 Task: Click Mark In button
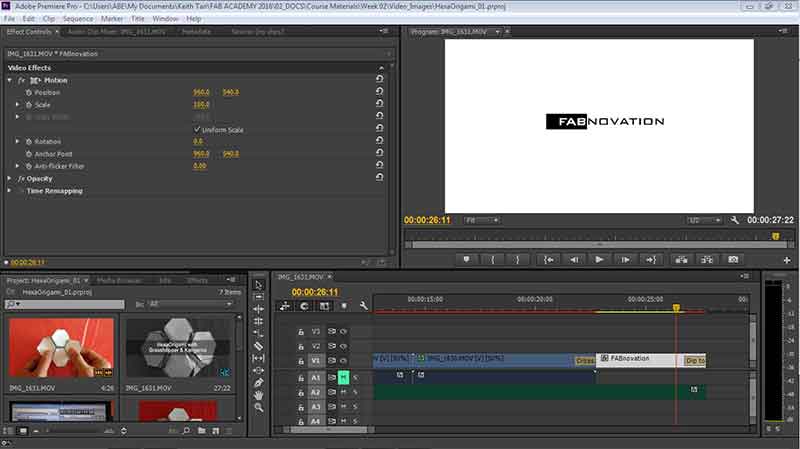tap(492, 260)
